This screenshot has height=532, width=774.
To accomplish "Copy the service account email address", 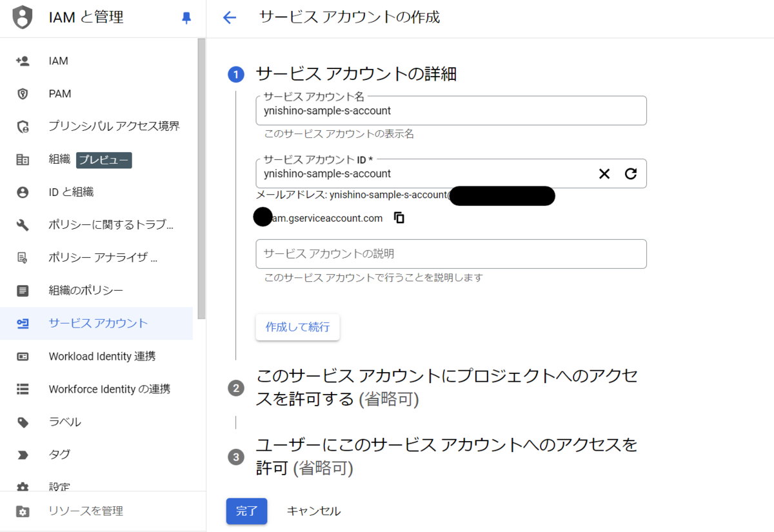I will click(x=399, y=218).
